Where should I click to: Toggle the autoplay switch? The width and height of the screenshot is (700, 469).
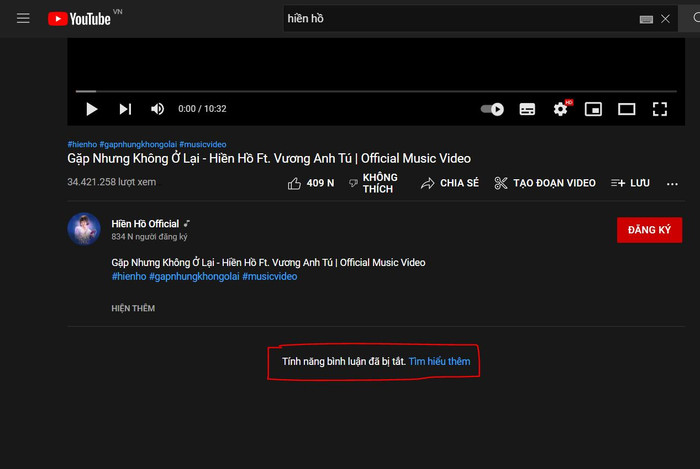[x=492, y=109]
